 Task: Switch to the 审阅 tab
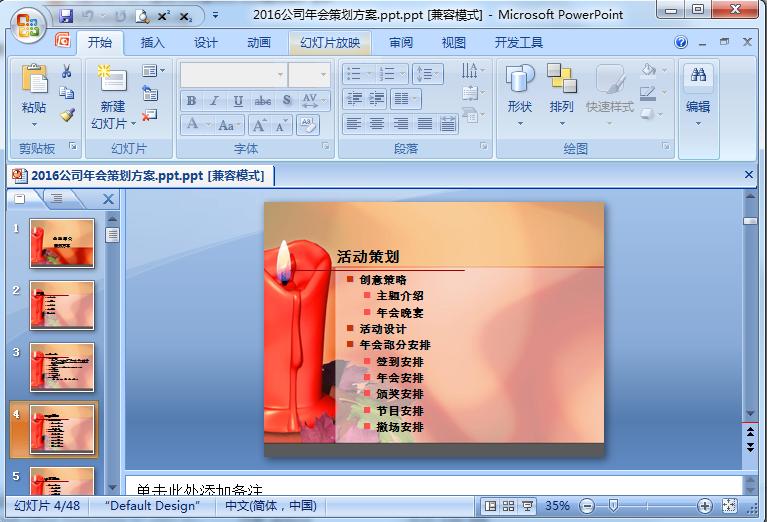(401, 43)
